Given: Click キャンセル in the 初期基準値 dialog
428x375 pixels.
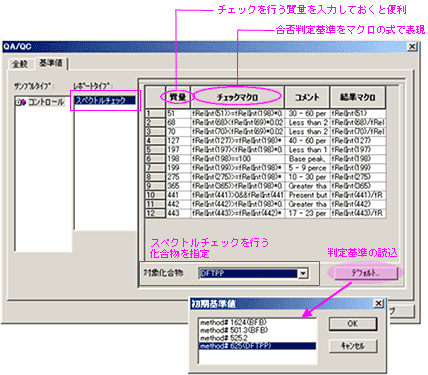Looking at the screenshot, I should [353, 346].
